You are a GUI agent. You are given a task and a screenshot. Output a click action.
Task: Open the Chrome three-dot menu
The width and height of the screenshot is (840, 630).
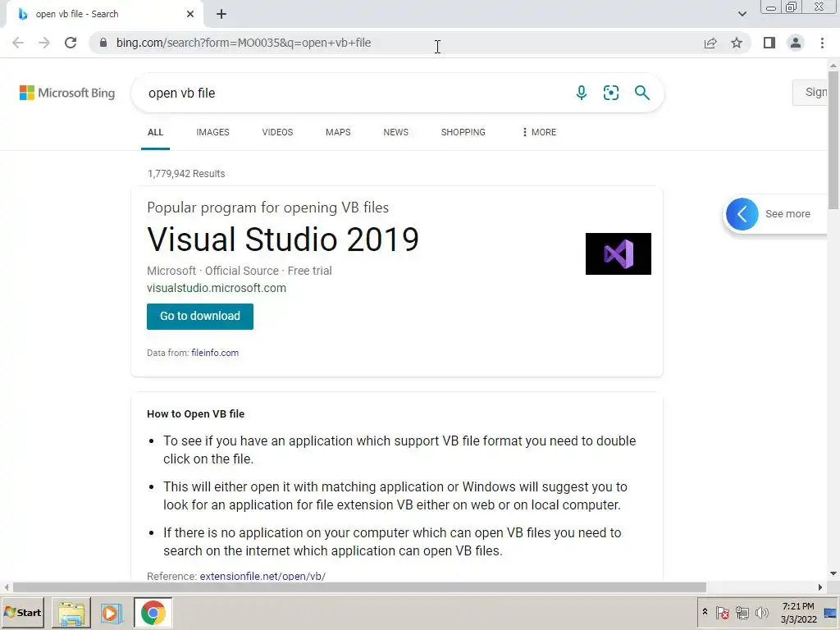[822, 43]
